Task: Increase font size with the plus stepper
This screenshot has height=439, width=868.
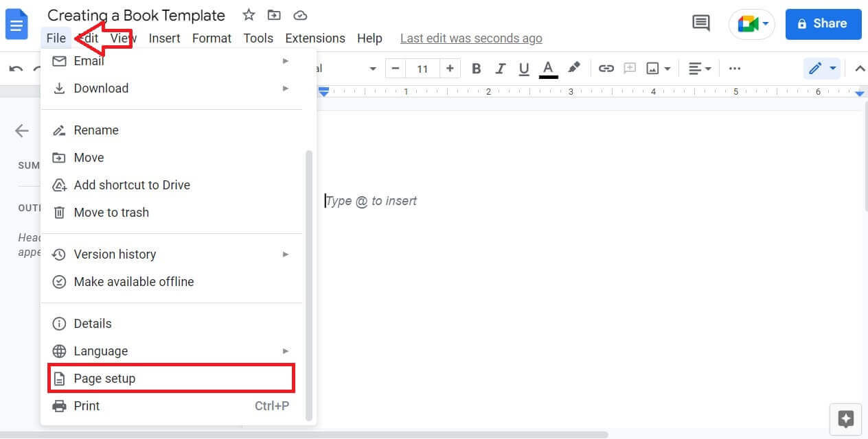Action: tap(449, 68)
